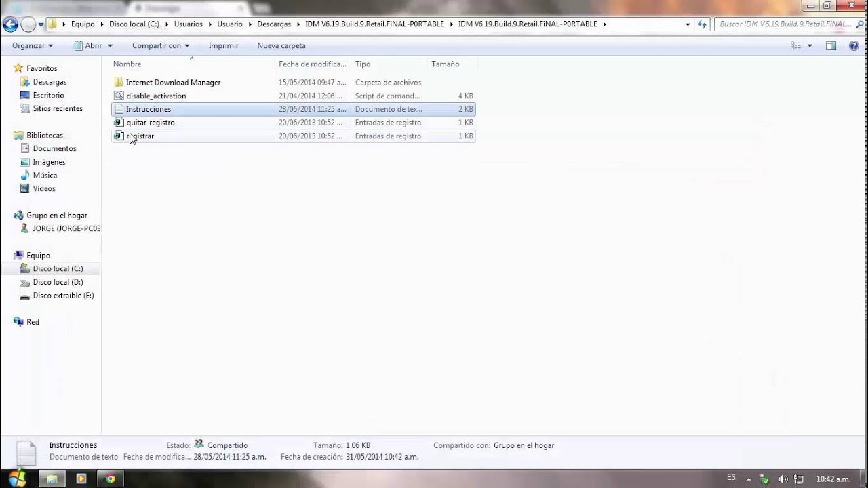Expand the Abrir dropdown arrow
This screenshot has height=488, width=868.
(110, 45)
